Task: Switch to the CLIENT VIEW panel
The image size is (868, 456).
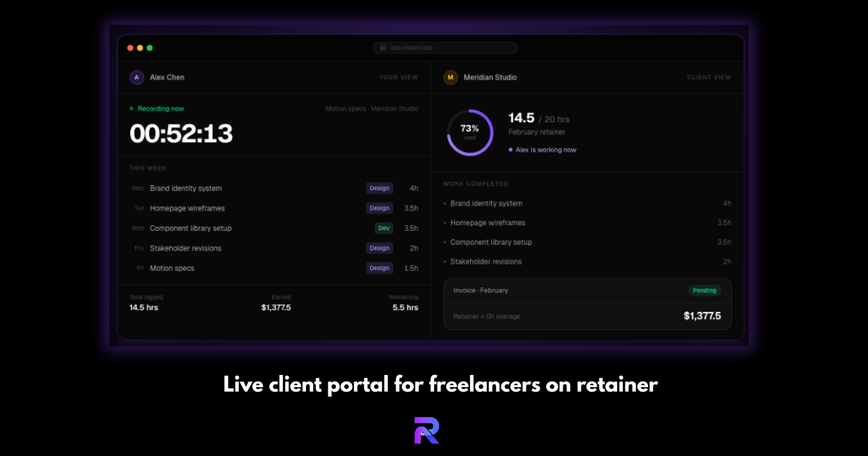Action: pos(709,77)
